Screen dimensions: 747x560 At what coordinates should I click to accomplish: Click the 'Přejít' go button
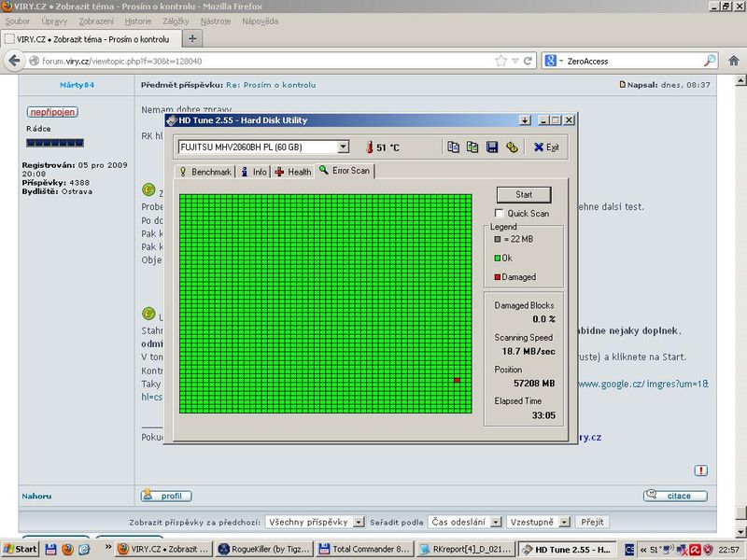point(592,522)
